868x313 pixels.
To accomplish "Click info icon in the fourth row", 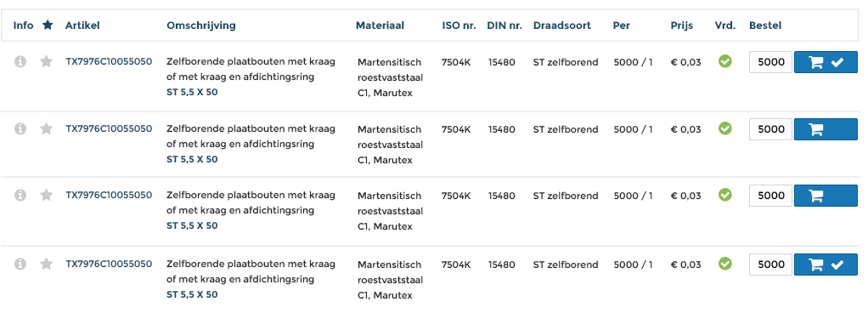I will pyautogui.click(x=20, y=264).
